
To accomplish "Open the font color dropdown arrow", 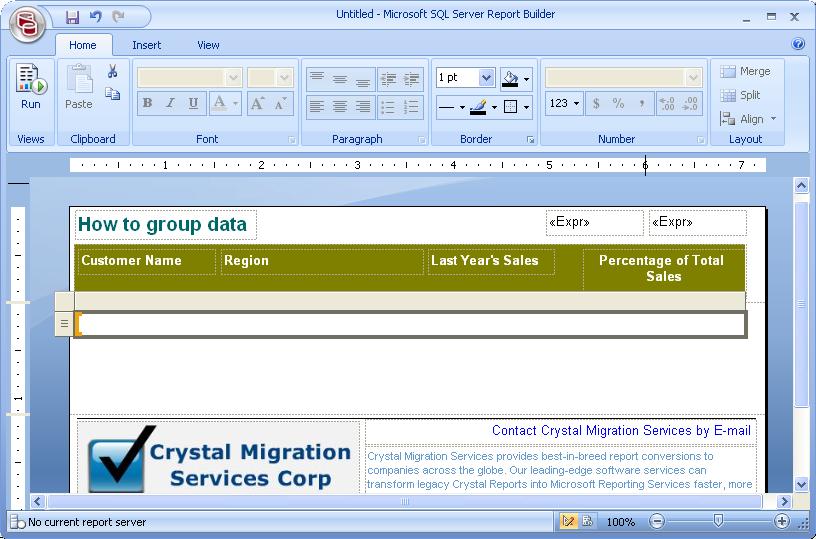I will tap(236, 104).
